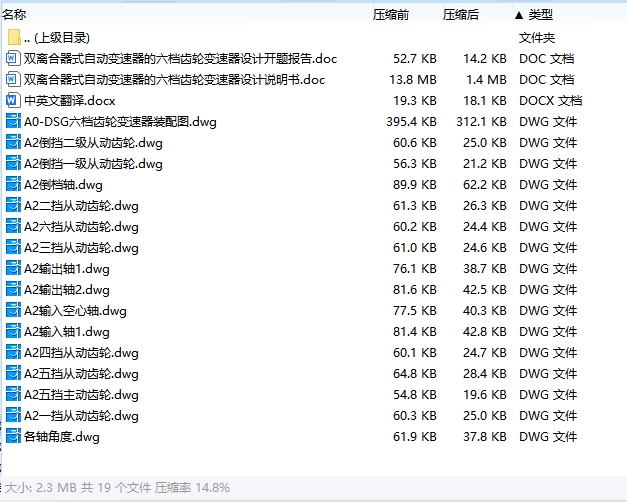Select file 双离合器式自动变速器的六档齿轮变速器设计开题报告.doc

pyautogui.click(x=180, y=58)
